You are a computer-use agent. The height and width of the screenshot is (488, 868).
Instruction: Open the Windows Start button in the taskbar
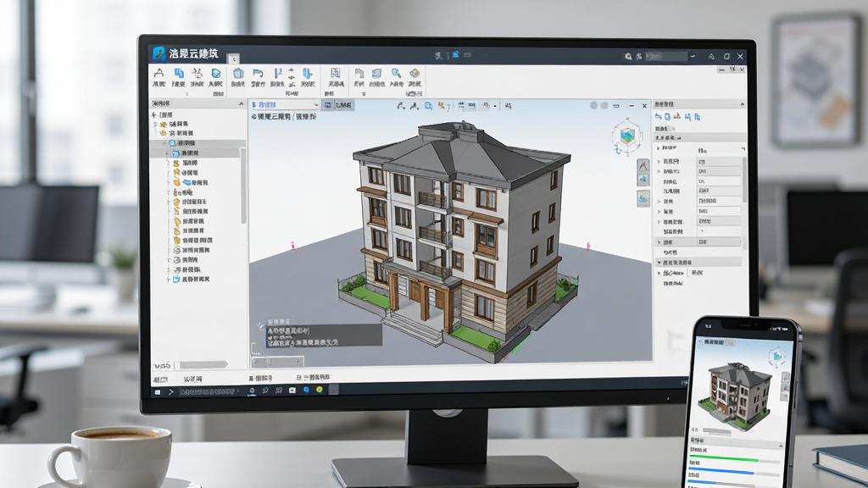click(x=157, y=391)
